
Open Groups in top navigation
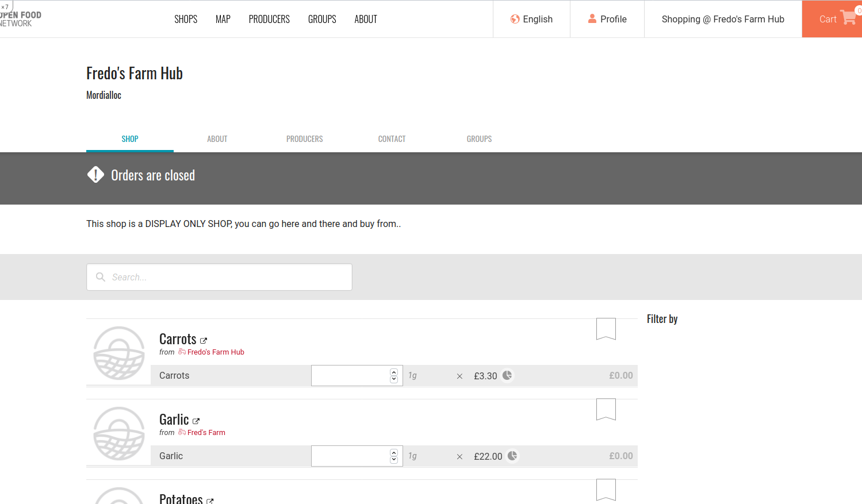322,19
